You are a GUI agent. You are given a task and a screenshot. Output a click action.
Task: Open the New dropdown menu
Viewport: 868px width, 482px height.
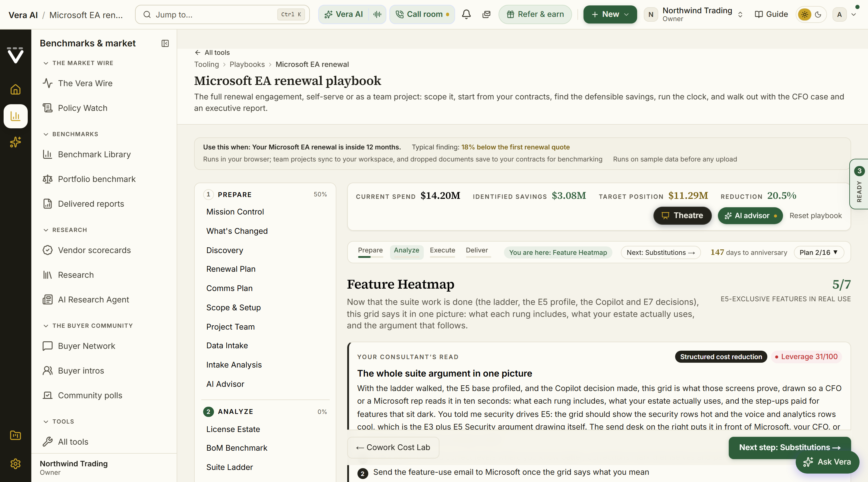(x=610, y=14)
